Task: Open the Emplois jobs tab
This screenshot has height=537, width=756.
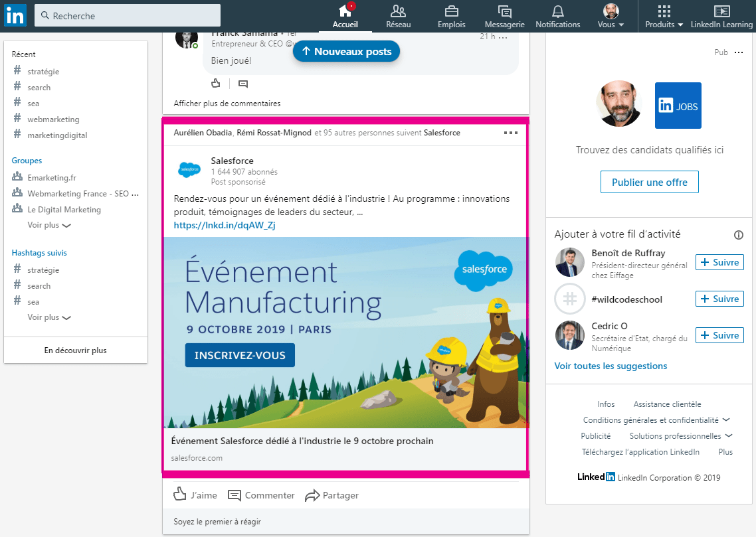Action: [451, 16]
